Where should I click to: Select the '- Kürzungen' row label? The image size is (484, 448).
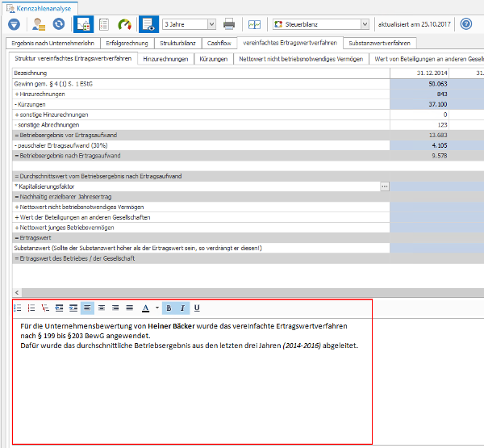[30, 104]
